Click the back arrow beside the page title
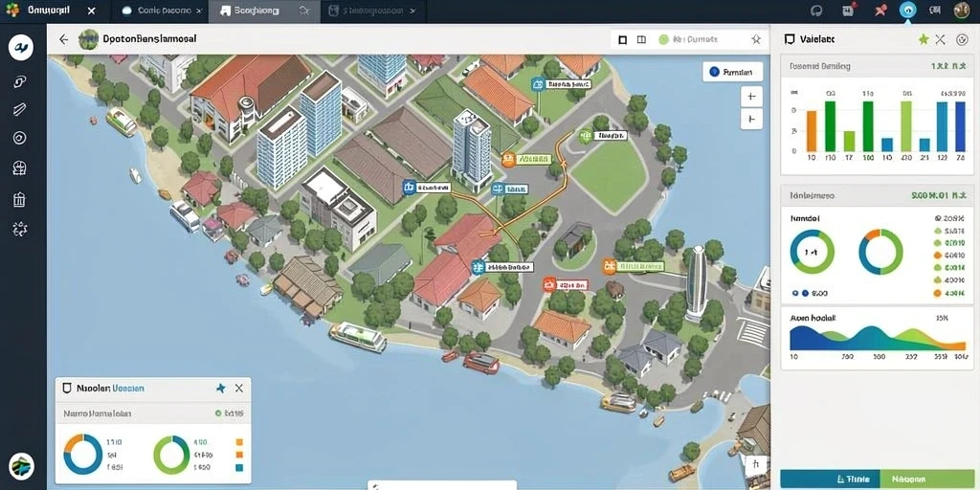This screenshot has width=980, height=490. [63, 39]
